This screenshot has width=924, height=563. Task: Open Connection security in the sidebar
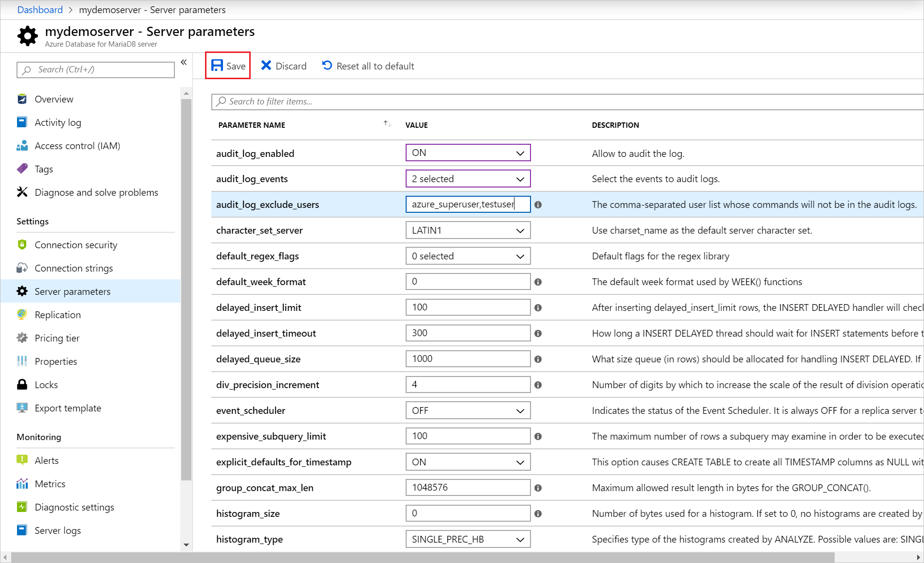(x=76, y=245)
